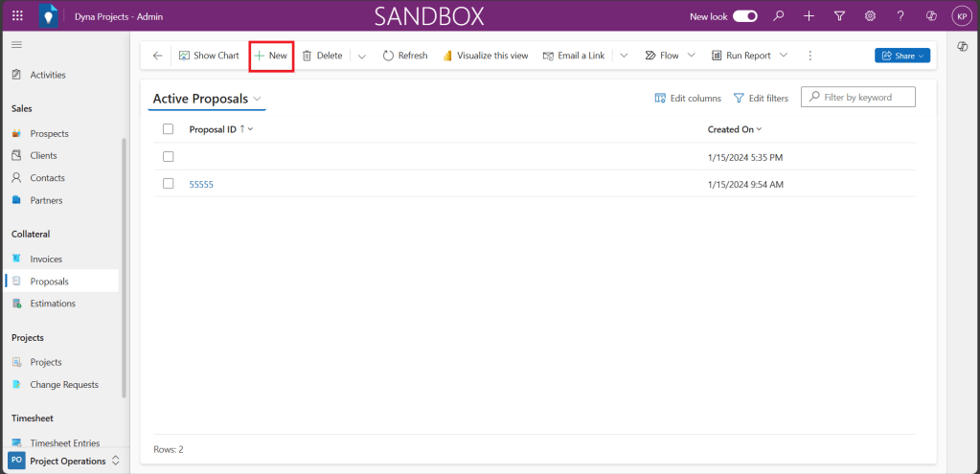Expand the Active Proposals view selector
This screenshot has width=980, height=474.
pyautogui.click(x=258, y=99)
